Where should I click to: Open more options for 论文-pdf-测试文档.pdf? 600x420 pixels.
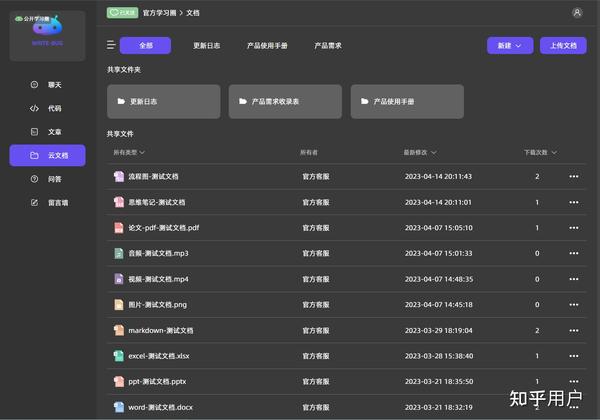pos(574,228)
